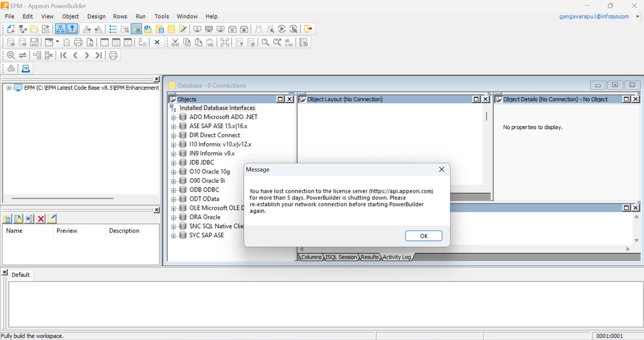
Task: Click the New object toolbar icon
Action: coord(11,29)
